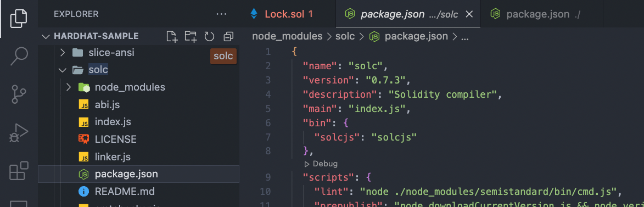Refresh the Explorer file tree
This screenshot has width=644, height=207.
pyautogui.click(x=210, y=37)
